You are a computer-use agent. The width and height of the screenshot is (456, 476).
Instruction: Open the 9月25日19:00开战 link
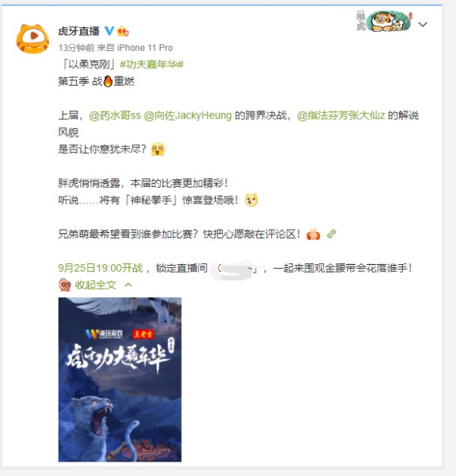click(x=100, y=268)
